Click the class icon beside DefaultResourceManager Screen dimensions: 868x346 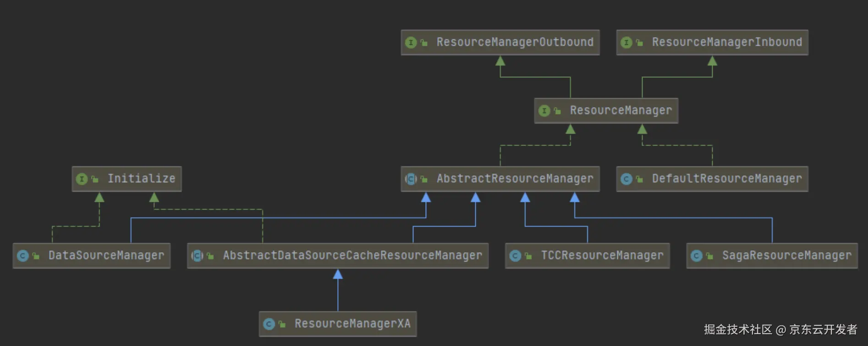(x=626, y=179)
